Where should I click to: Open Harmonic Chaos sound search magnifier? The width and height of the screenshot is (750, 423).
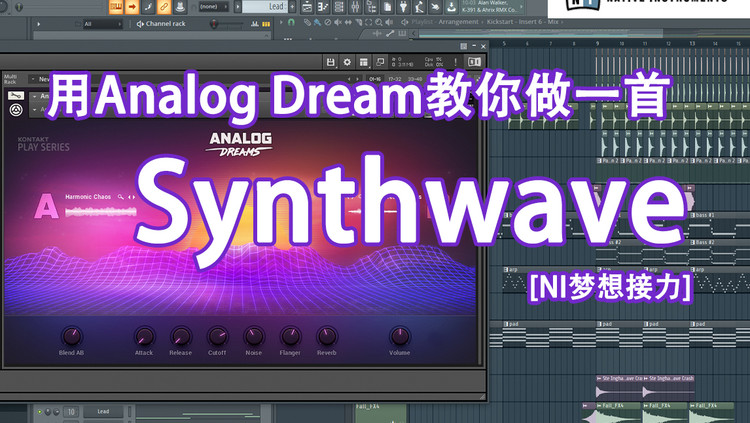click(121, 197)
